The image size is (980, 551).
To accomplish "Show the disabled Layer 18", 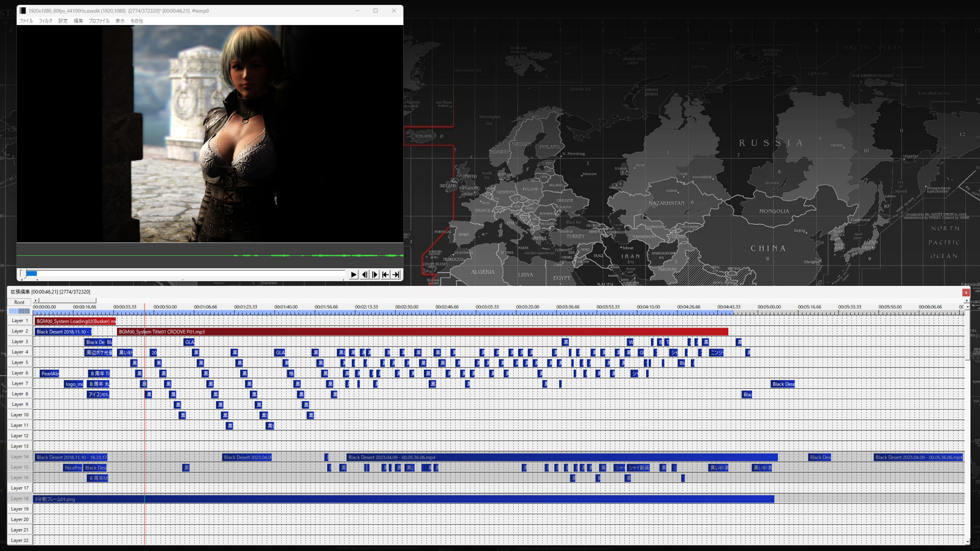I will click(20, 498).
